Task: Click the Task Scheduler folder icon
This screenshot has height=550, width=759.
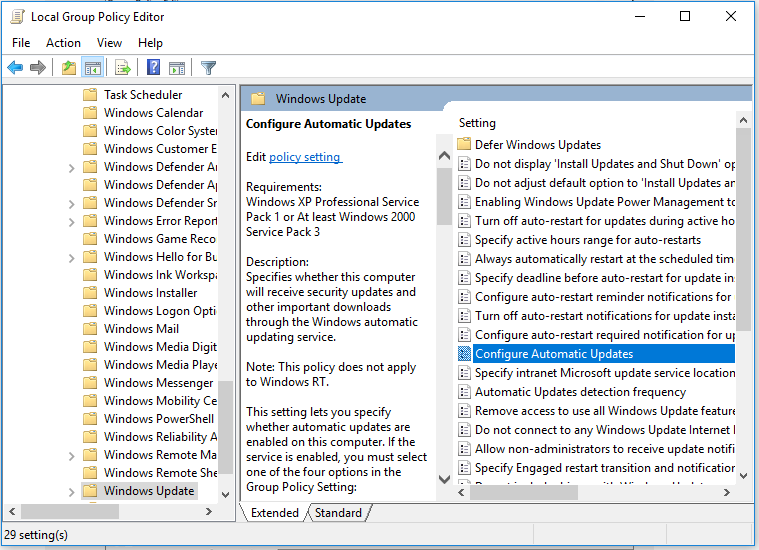Action: 90,94
